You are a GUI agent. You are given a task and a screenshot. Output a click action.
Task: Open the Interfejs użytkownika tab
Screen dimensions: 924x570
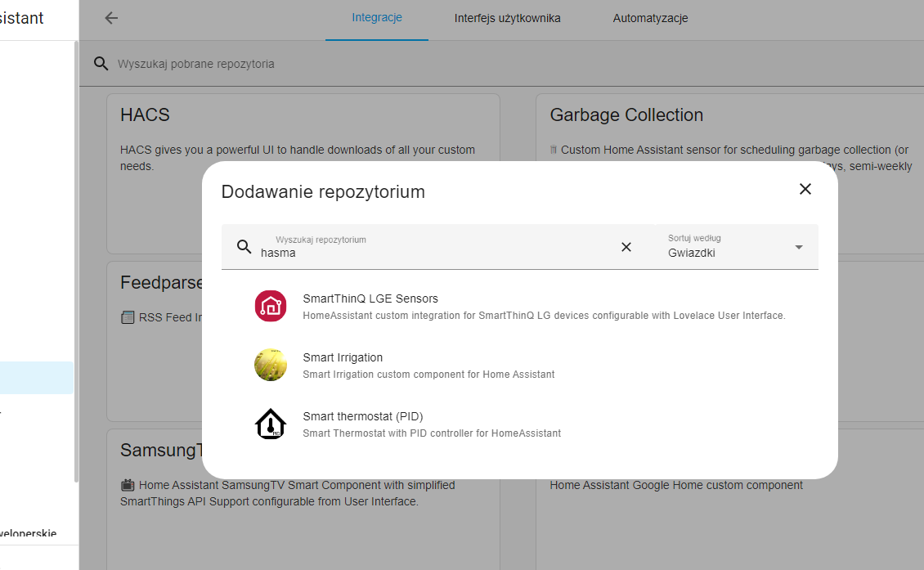point(507,18)
